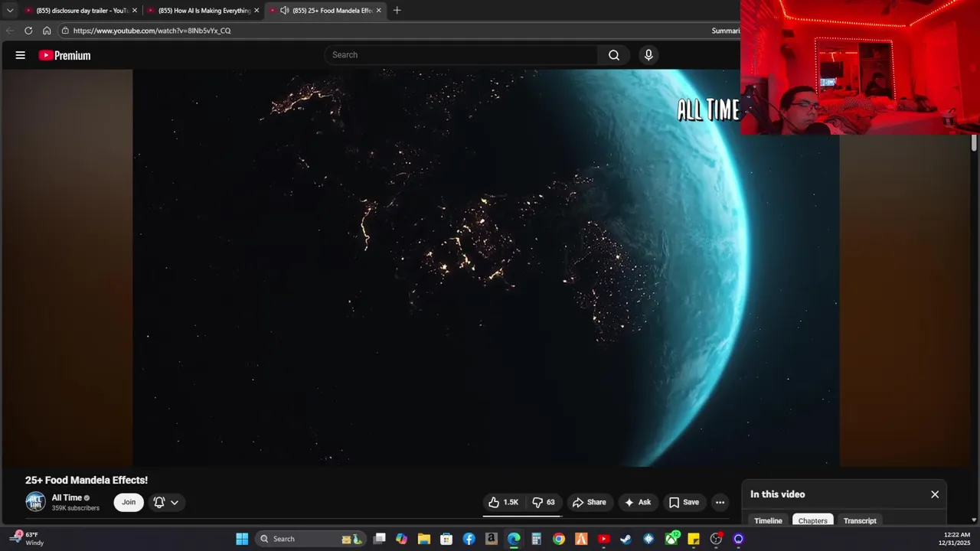Screen dimensions: 980x551
Task: Join the All Time channel
Action: pos(129,502)
